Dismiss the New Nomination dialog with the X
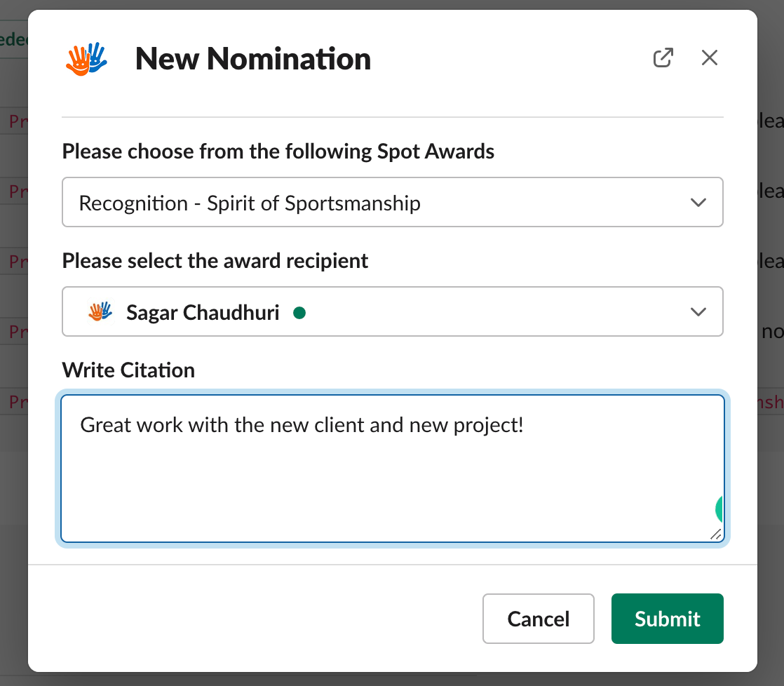 pos(710,58)
